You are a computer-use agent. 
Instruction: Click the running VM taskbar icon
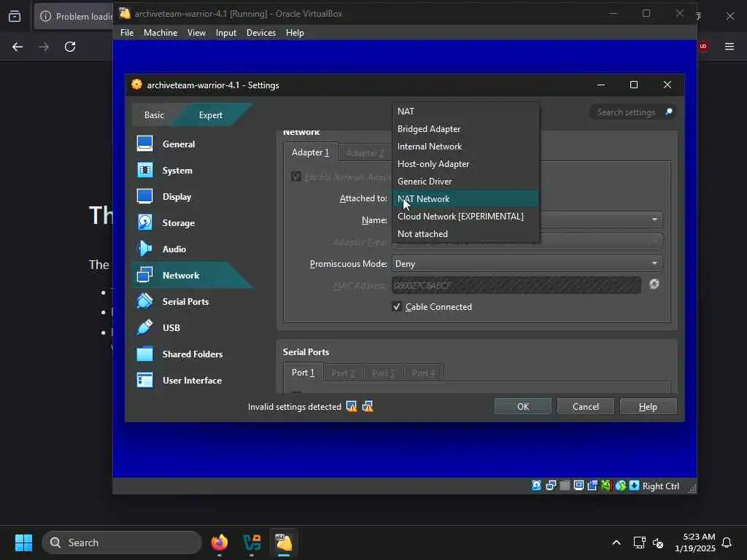coord(284,542)
